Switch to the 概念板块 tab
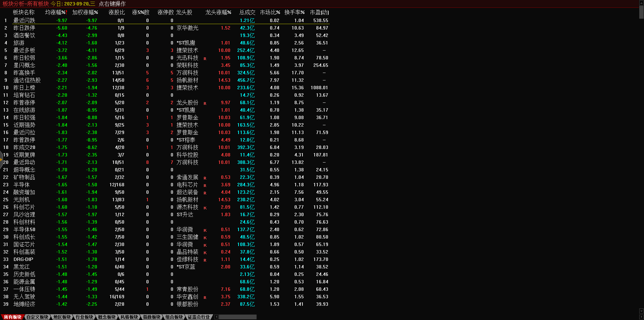The image size is (644, 320). [107, 317]
